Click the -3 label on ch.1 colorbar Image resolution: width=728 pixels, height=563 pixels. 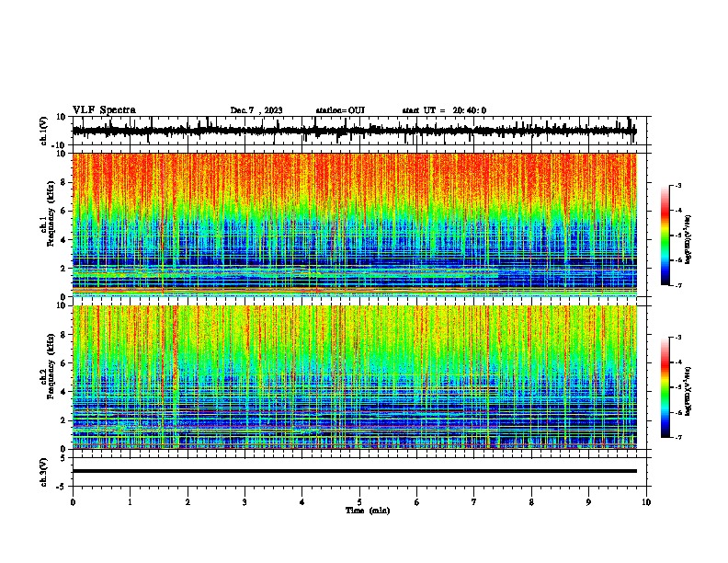tap(678, 185)
